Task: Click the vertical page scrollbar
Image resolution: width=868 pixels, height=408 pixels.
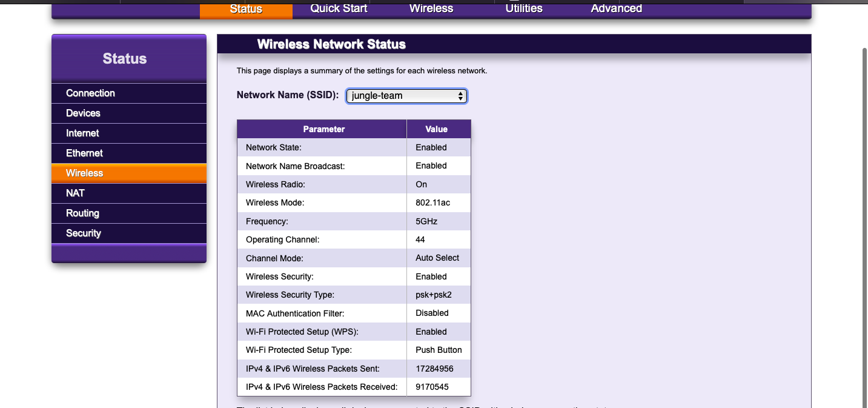Action: click(x=864, y=182)
